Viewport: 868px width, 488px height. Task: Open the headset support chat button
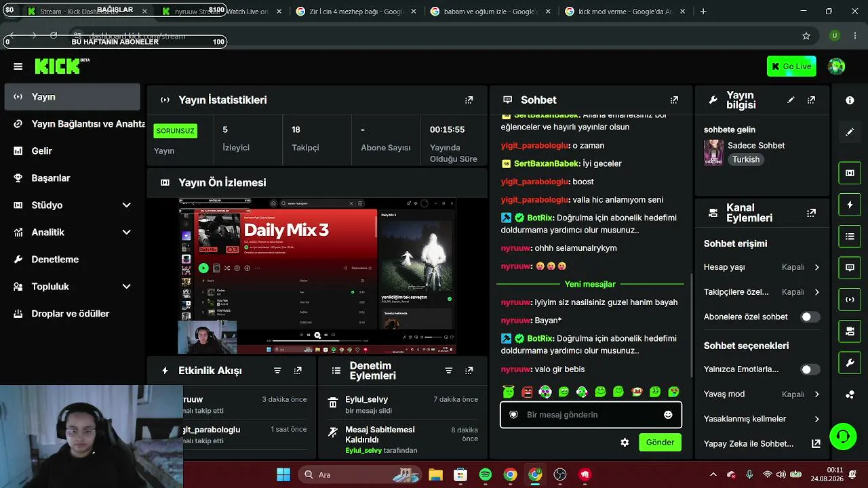(843, 435)
